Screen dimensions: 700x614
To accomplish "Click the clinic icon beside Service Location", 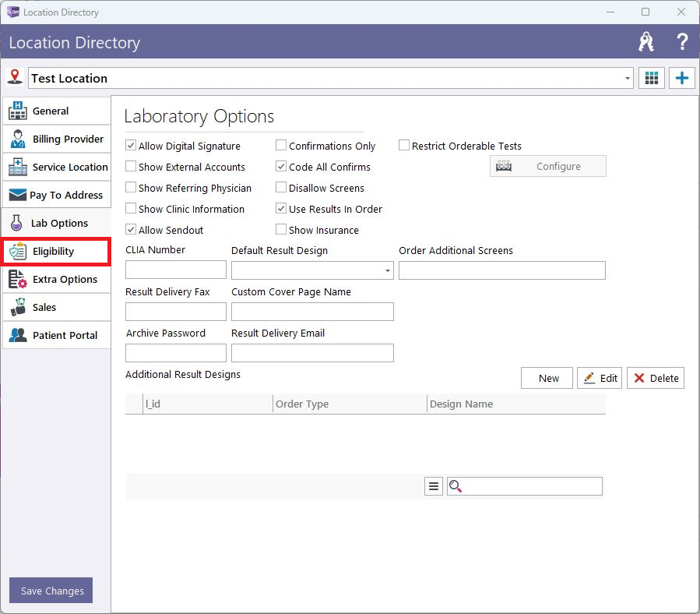I will click(x=17, y=167).
